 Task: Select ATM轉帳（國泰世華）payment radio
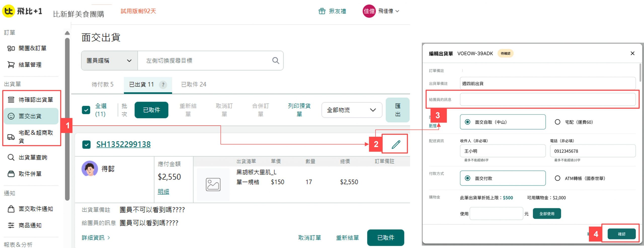click(557, 178)
